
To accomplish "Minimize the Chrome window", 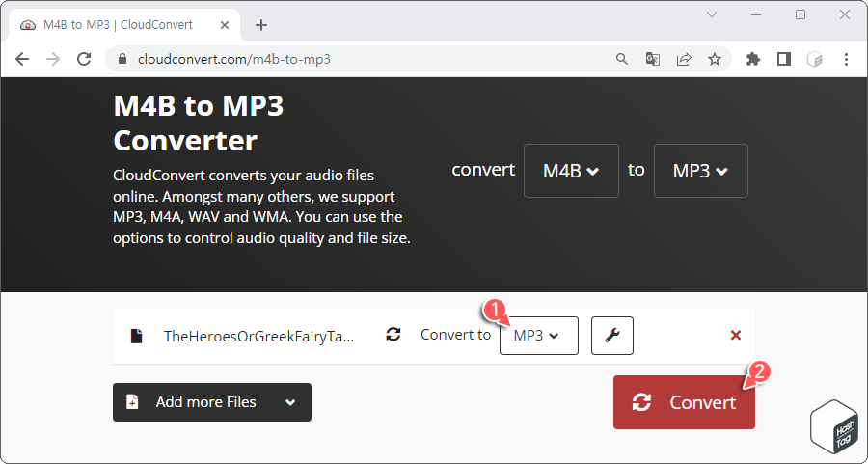I will [x=755, y=14].
